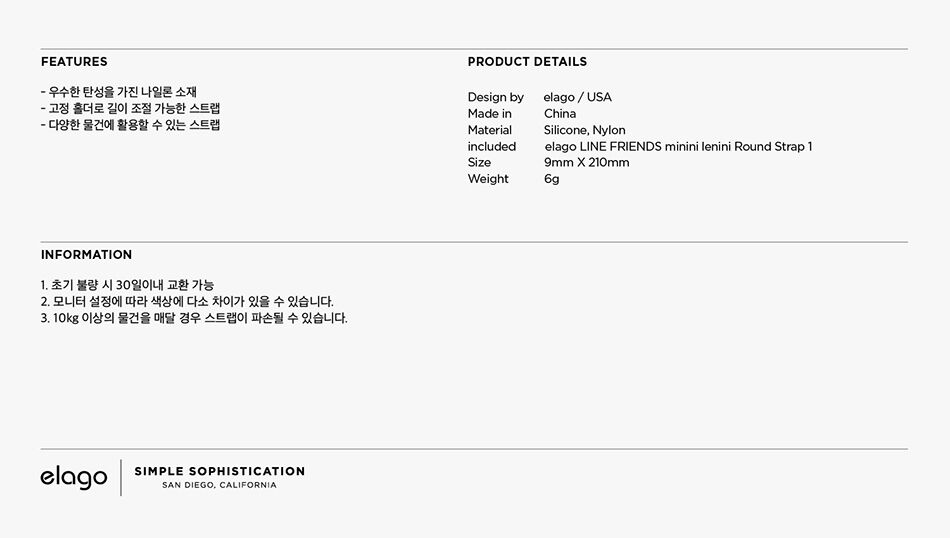Click the 9mm X 210mm size value
This screenshot has height=538, width=950.
click(x=586, y=162)
